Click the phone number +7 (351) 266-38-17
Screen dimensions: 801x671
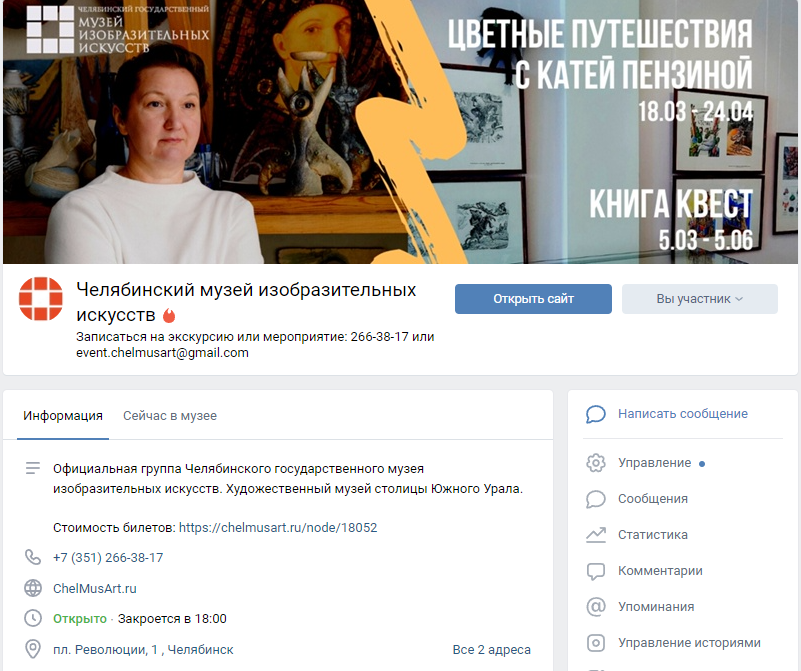coord(108,558)
